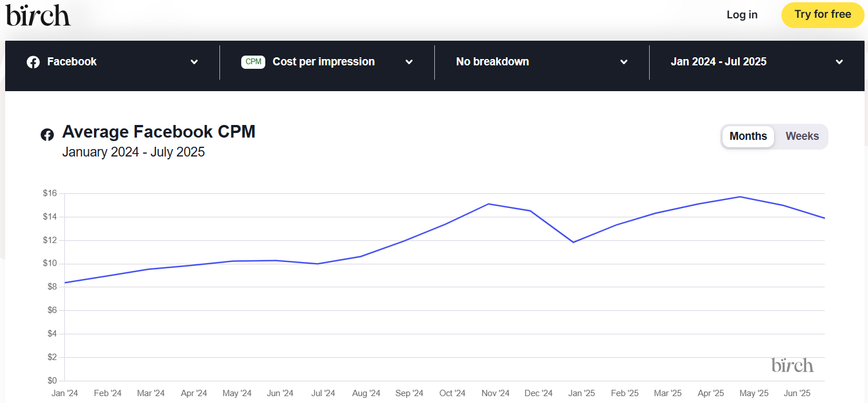Click the Aug '24 axis label
This screenshot has height=403, width=868.
(x=366, y=393)
